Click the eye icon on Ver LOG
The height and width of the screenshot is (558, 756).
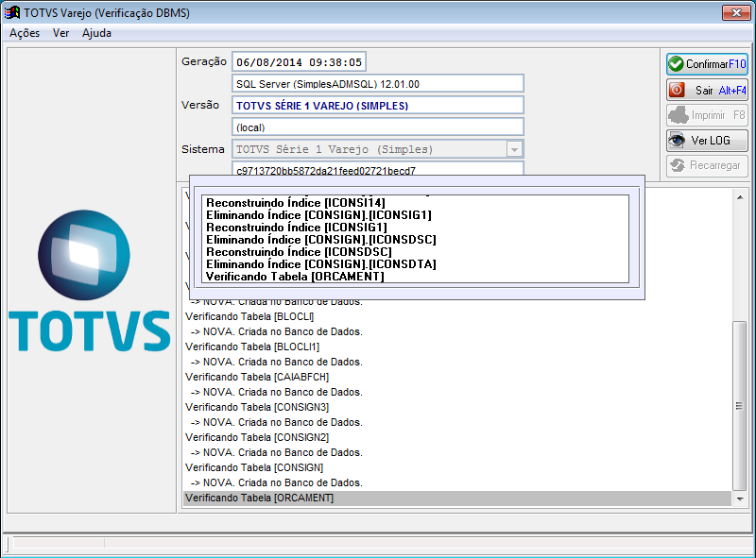pos(677,141)
